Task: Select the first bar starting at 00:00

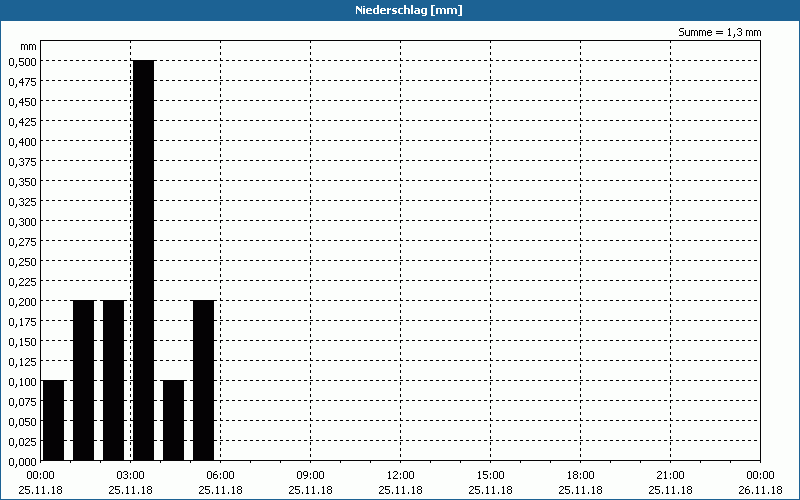Action: 54,420
